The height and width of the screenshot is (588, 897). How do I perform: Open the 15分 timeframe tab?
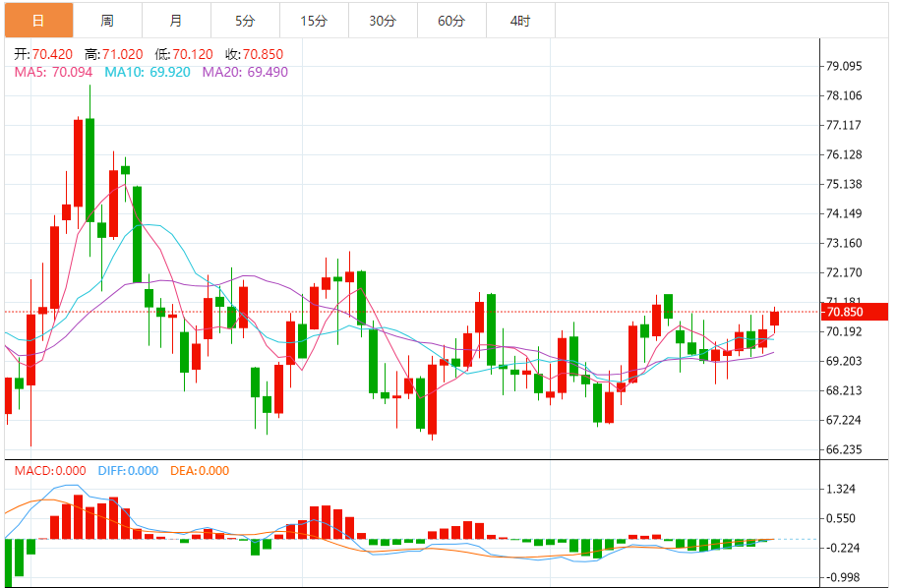[x=314, y=21]
